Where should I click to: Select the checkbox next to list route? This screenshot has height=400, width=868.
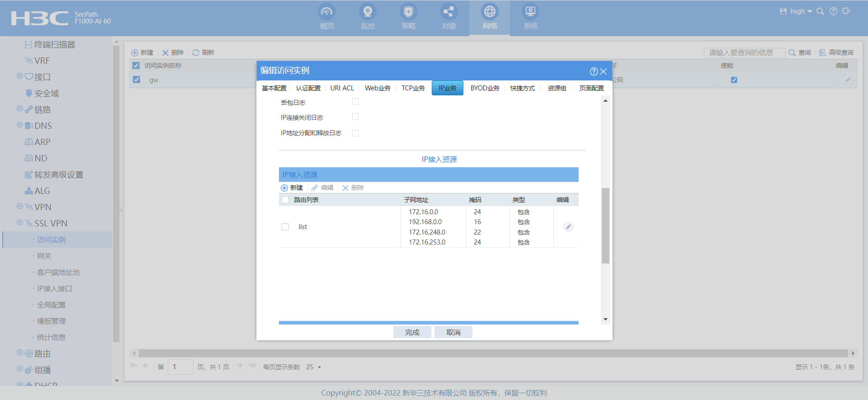point(285,227)
